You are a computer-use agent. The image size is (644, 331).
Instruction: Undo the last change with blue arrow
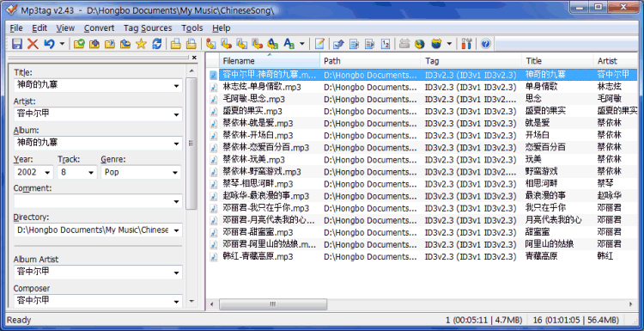point(49,44)
